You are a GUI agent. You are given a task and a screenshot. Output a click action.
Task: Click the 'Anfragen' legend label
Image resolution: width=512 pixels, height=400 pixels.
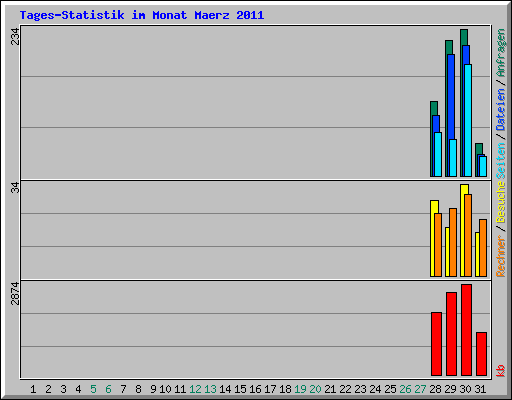pos(501,53)
